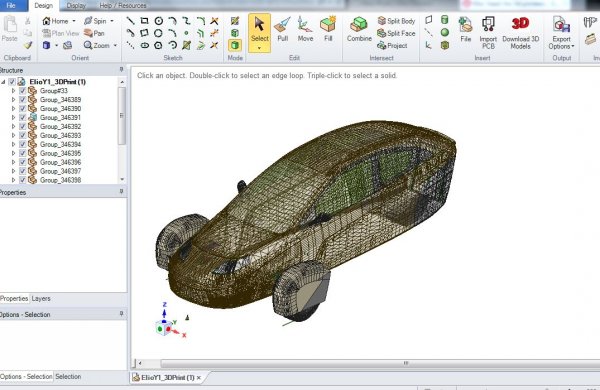
Task: Switch to the Selection panel tab
Action: pos(68,377)
